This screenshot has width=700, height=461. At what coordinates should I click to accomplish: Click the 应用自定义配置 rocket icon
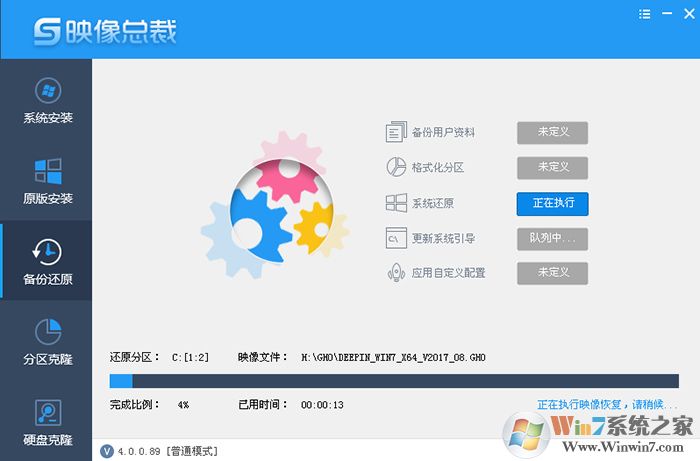396,273
